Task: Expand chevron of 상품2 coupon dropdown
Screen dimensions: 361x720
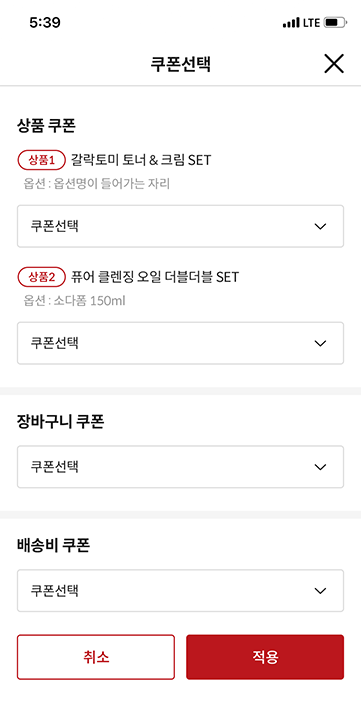Action: [320, 343]
